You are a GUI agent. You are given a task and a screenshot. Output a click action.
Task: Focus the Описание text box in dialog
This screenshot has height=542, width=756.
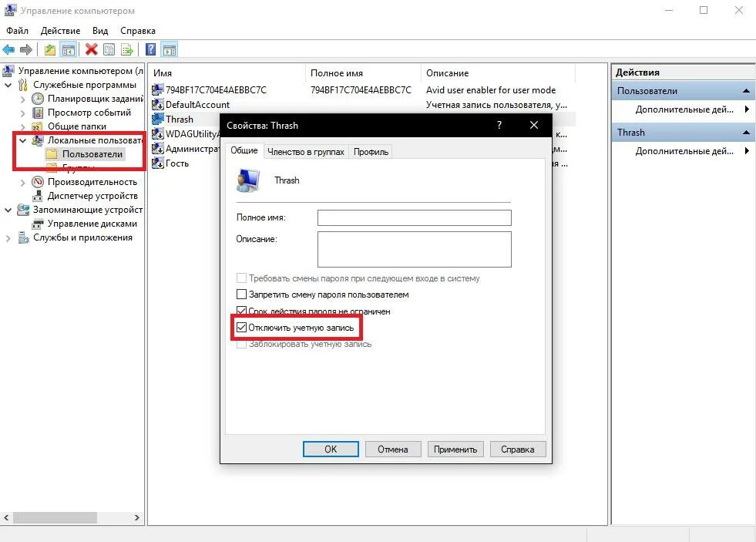click(414, 249)
